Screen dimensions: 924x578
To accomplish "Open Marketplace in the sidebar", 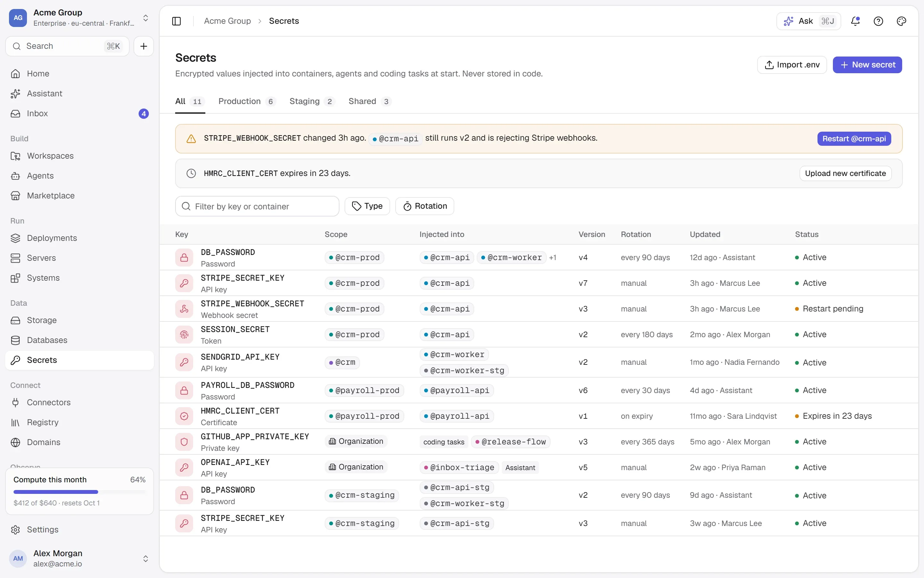I will coord(80,195).
